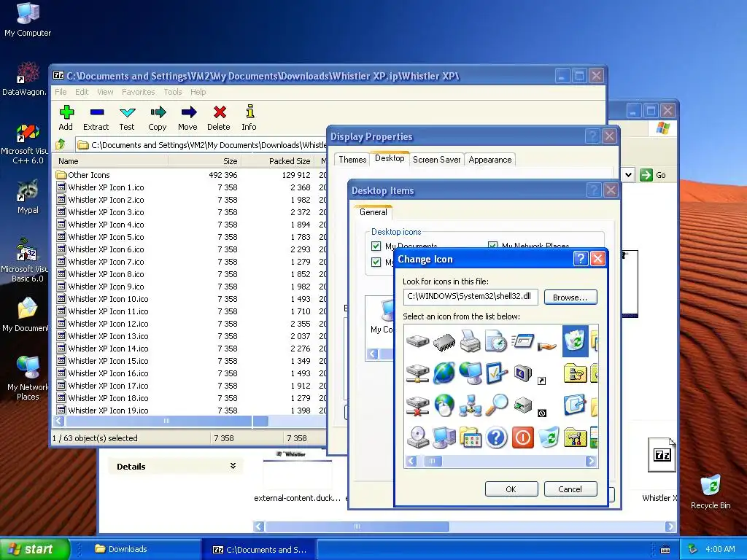Click the Test toolbar icon in 7-Zip
The height and width of the screenshot is (560, 747).
point(127,117)
